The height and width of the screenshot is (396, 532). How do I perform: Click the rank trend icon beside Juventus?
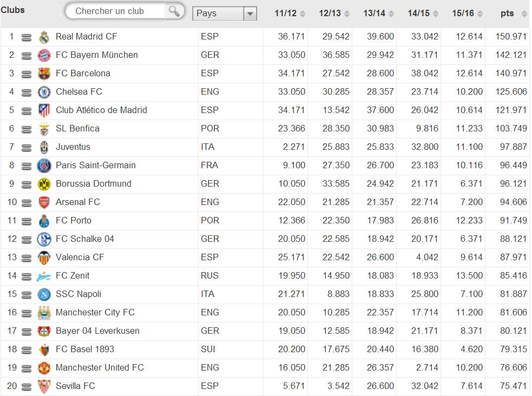point(27,148)
